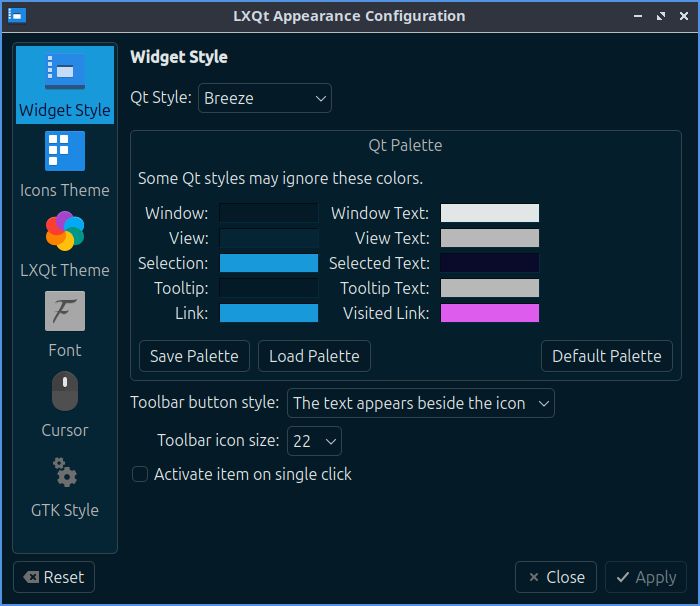Maximize the Appearance Configuration window
This screenshot has height=606, width=700.
pyautogui.click(x=661, y=16)
